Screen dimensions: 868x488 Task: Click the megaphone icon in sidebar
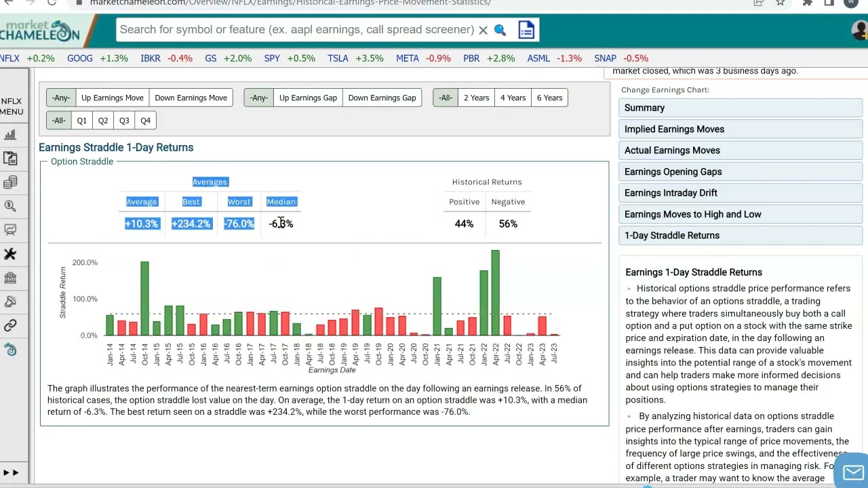[10, 302]
